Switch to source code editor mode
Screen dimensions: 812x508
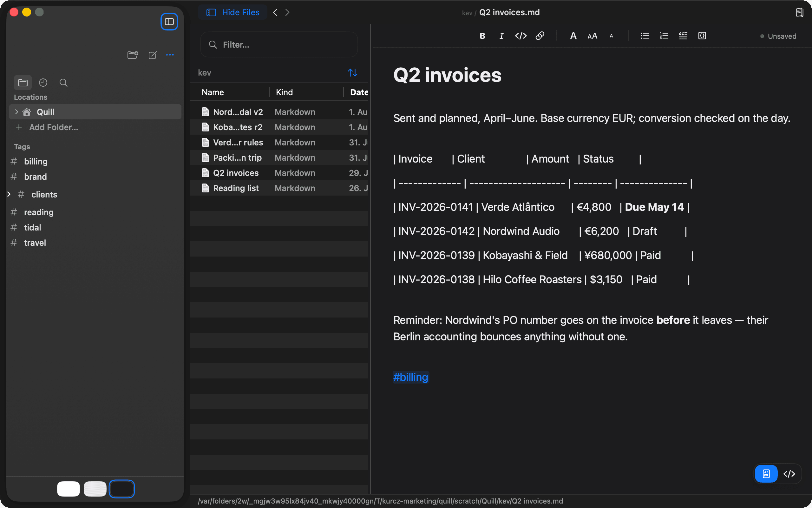pyautogui.click(x=789, y=474)
